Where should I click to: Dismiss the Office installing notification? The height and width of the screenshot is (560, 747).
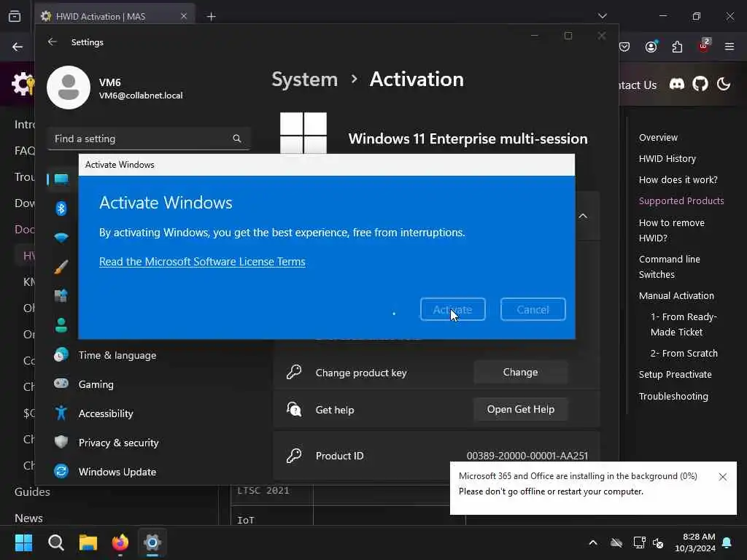(723, 477)
